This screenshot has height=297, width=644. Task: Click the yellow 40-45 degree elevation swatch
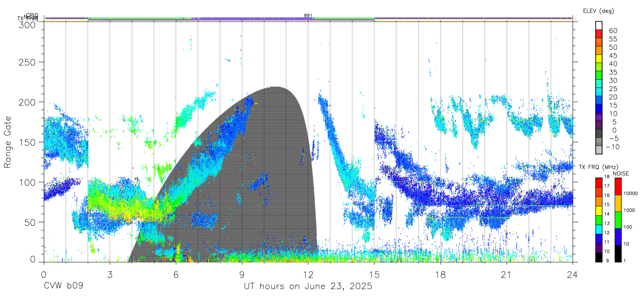point(599,59)
